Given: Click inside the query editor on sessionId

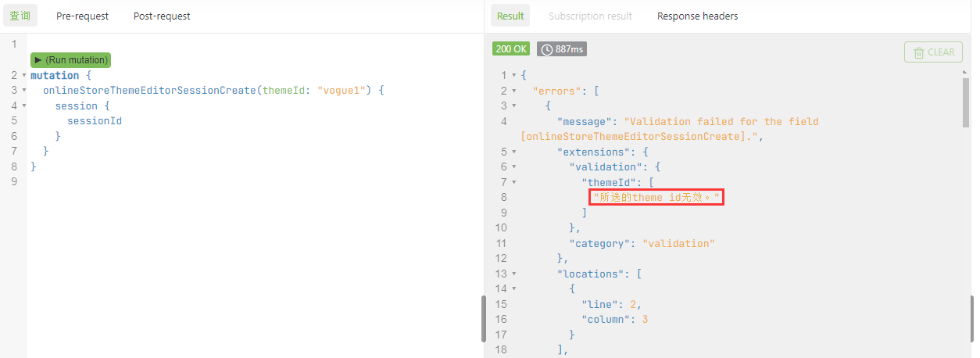Looking at the screenshot, I should (94, 121).
